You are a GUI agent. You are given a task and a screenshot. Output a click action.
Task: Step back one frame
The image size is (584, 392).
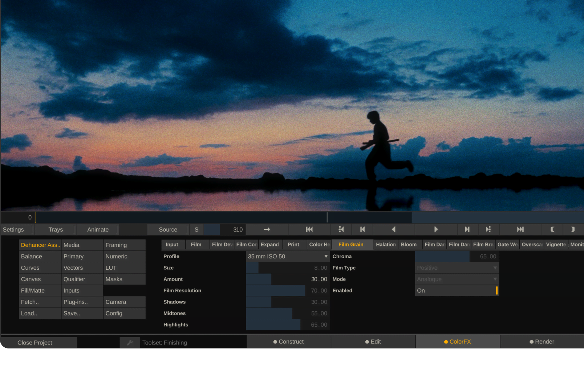(x=362, y=229)
